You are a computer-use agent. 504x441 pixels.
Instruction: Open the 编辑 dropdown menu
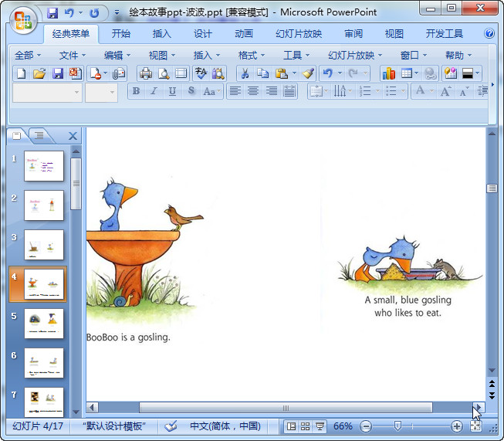pyautogui.click(x=117, y=56)
